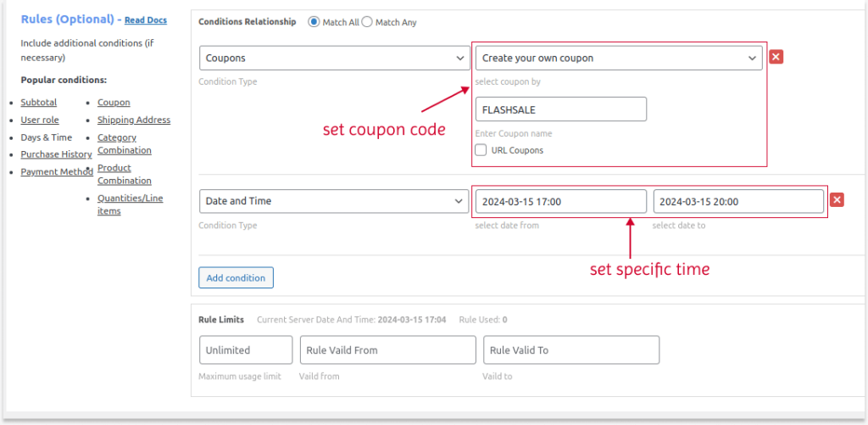Click the Rule Valid To field
The width and height of the screenshot is (868, 425).
point(571,350)
